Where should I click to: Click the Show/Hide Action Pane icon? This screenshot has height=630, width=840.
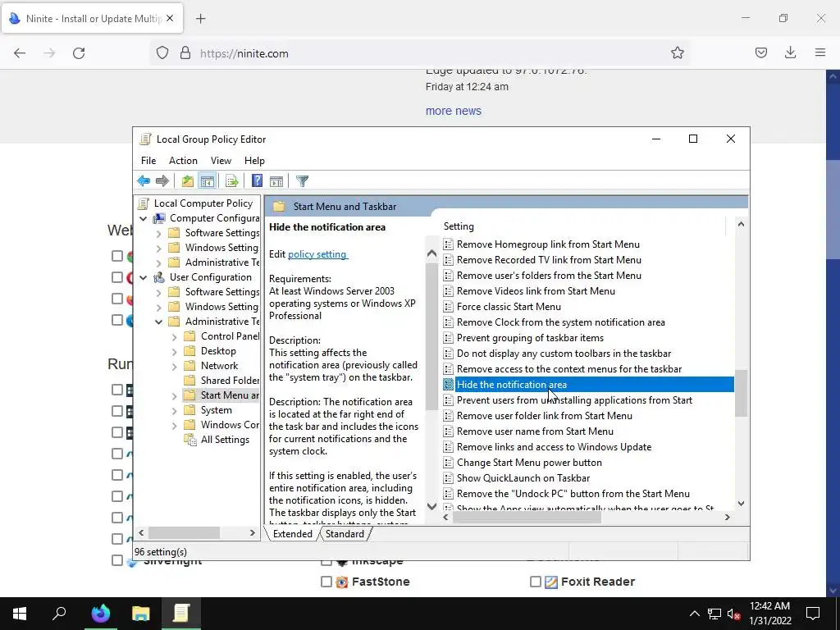coord(276,181)
